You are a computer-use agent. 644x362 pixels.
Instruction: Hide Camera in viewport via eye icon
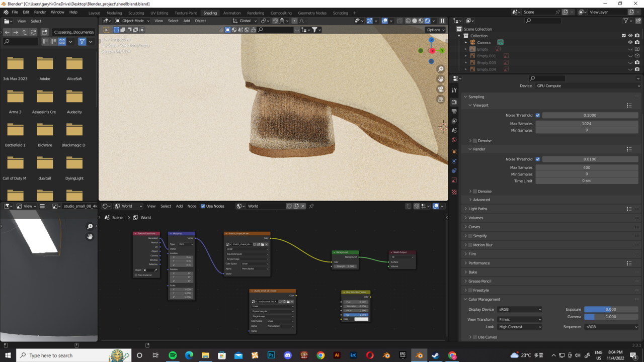click(x=630, y=43)
